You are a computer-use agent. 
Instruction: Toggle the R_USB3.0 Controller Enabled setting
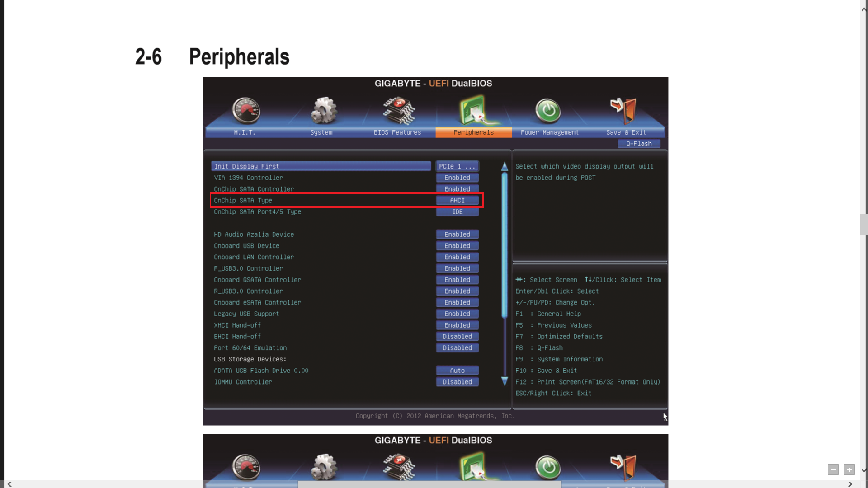click(458, 291)
